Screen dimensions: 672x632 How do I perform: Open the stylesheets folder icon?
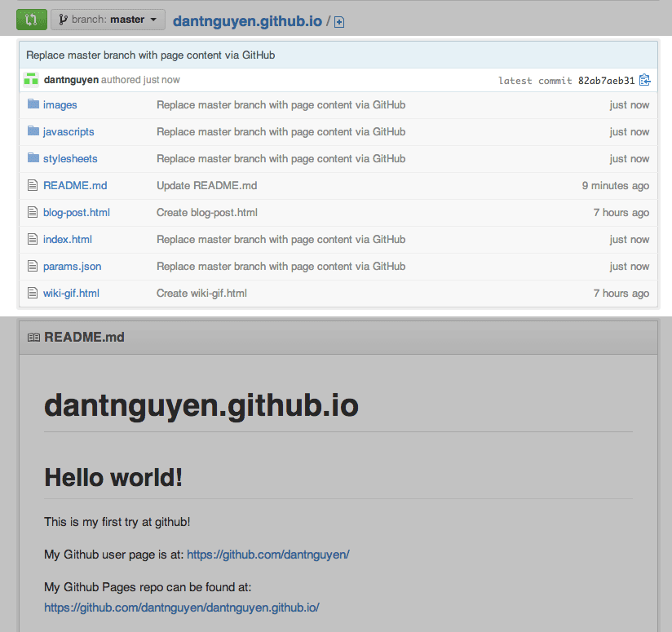click(32, 158)
